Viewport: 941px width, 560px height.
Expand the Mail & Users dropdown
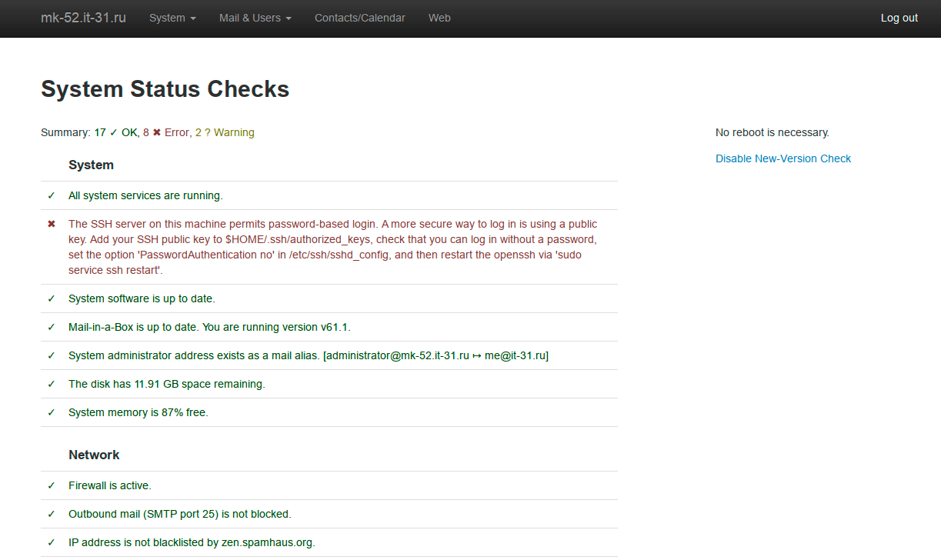[x=255, y=18]
